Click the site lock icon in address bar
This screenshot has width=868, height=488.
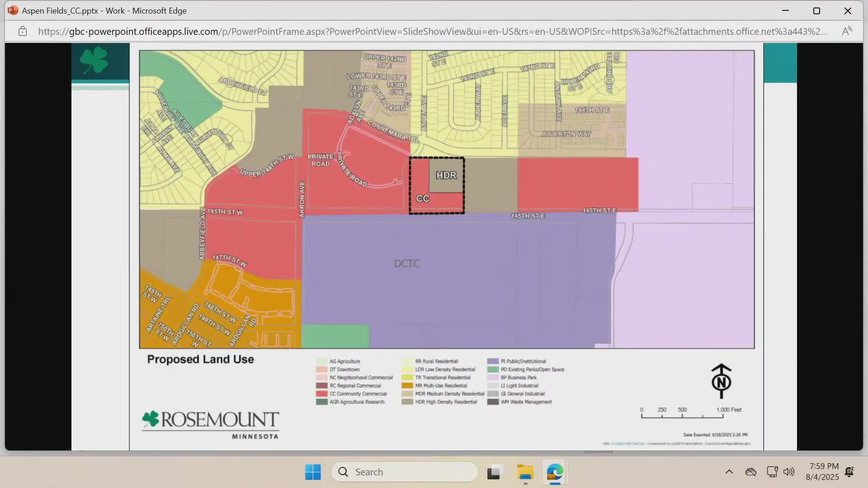pyautogui.click(x=23, y=31)
